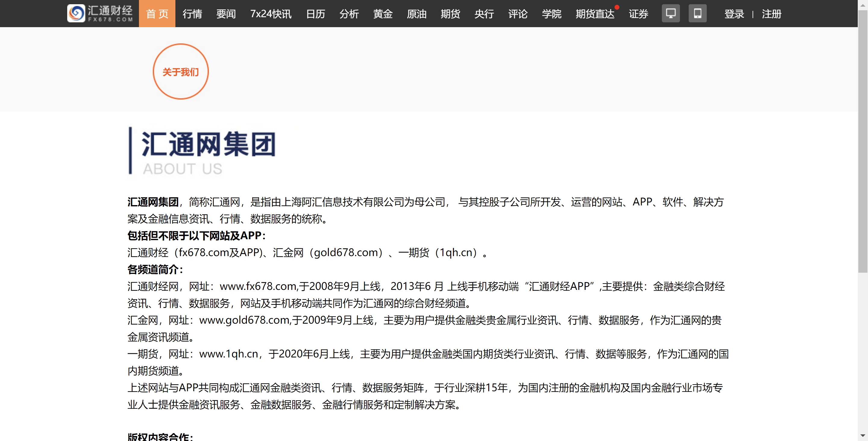Viewport: 868px width, 441px height.
Task: Open the 首页 menu item
Action: point(157,14)
